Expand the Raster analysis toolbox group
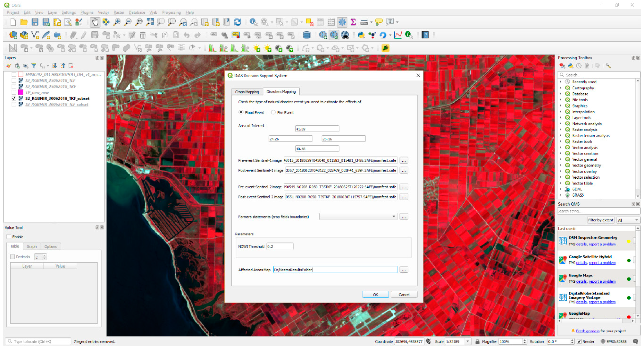The height and width of the screenshot is (349, 644). [561, 130]
